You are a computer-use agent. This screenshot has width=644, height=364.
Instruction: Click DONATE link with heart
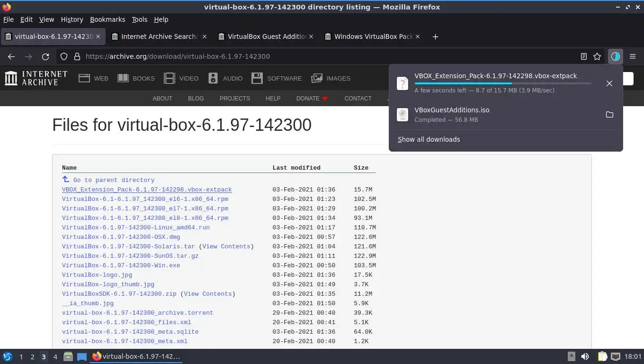[312, 99]
